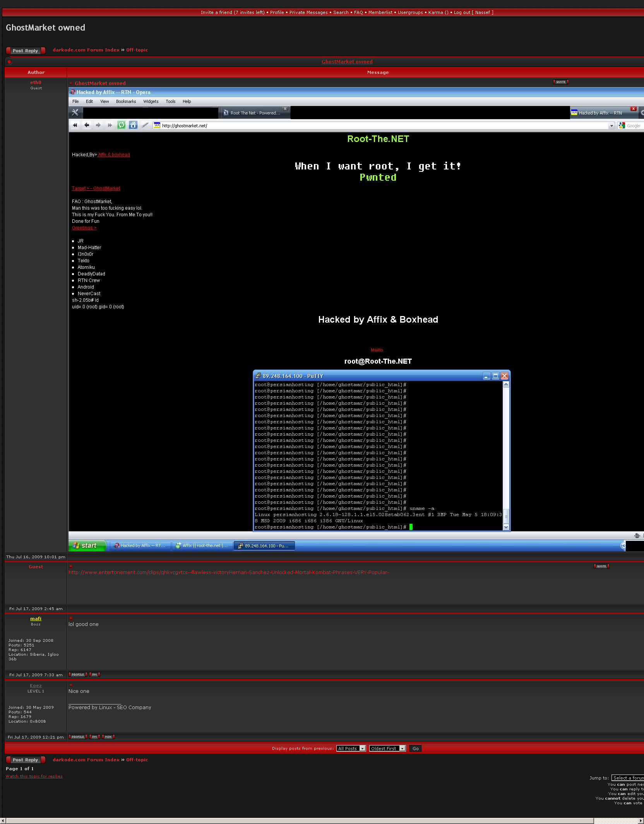
Task: Click the Windows start button
Action: 87,545
